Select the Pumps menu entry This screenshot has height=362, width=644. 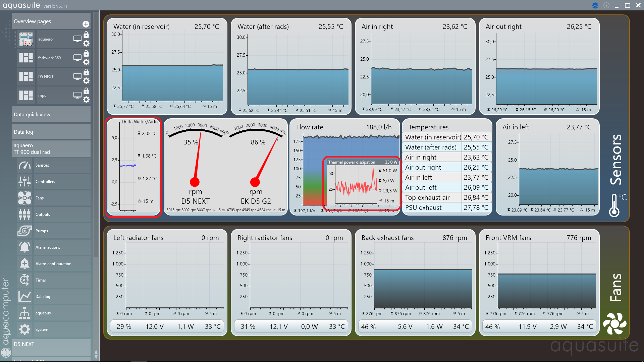(x=42, y=231)
